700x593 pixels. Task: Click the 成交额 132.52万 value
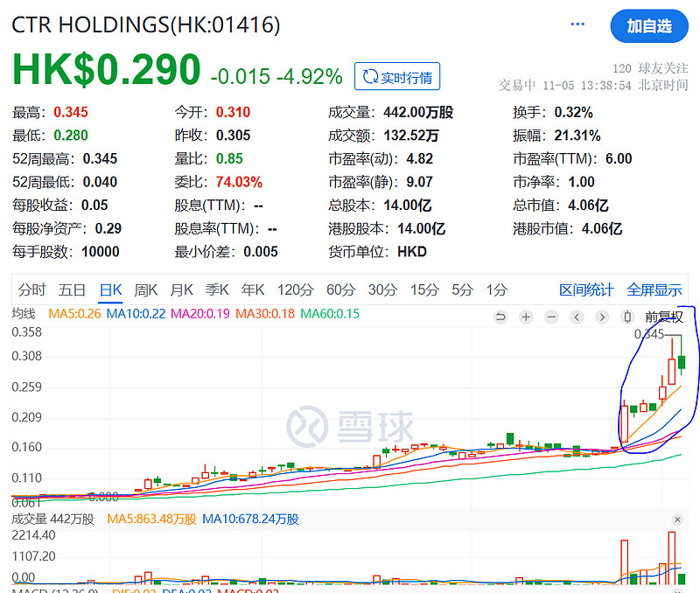[x=411, y=136]
